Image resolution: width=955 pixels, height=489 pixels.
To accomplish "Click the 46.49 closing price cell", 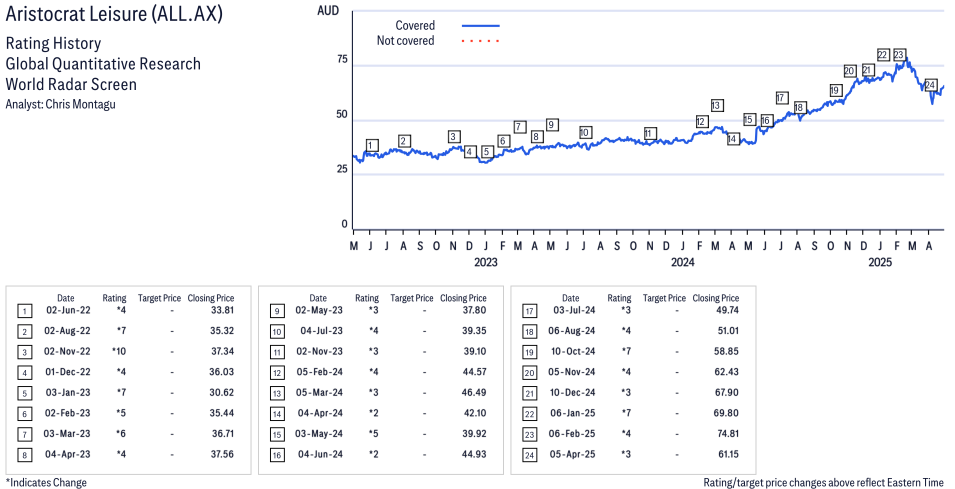I will (474, 393).
